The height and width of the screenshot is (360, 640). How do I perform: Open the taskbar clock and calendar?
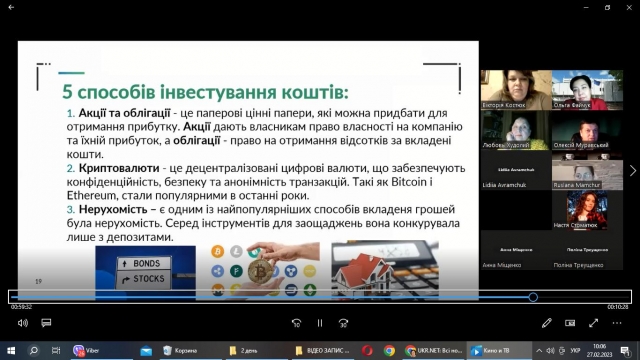coord(600,351)
